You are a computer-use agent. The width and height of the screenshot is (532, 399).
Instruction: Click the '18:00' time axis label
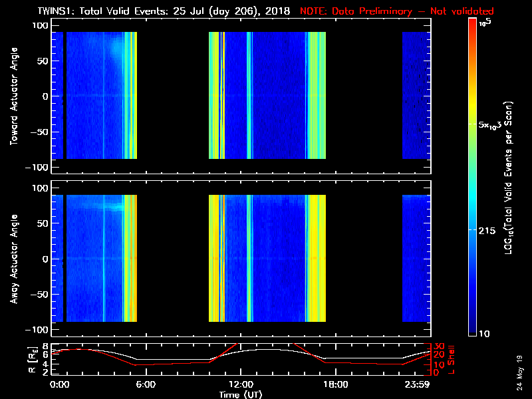336,384
